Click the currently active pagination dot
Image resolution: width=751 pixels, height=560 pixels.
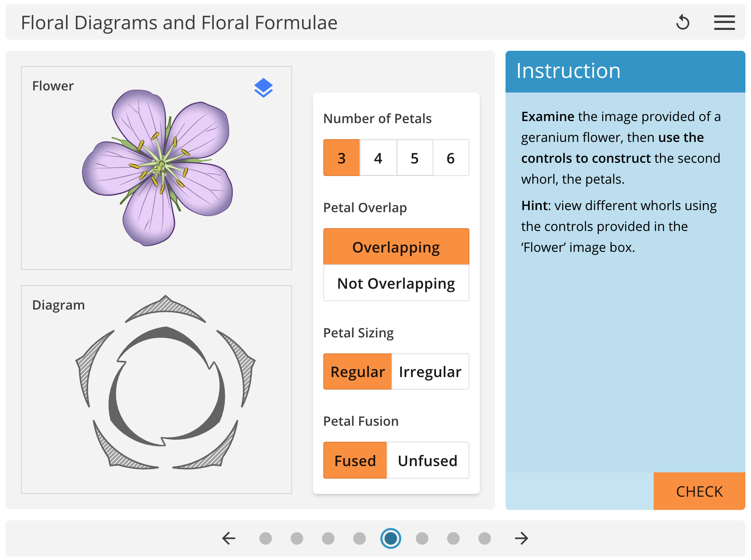tap(390, 538)
